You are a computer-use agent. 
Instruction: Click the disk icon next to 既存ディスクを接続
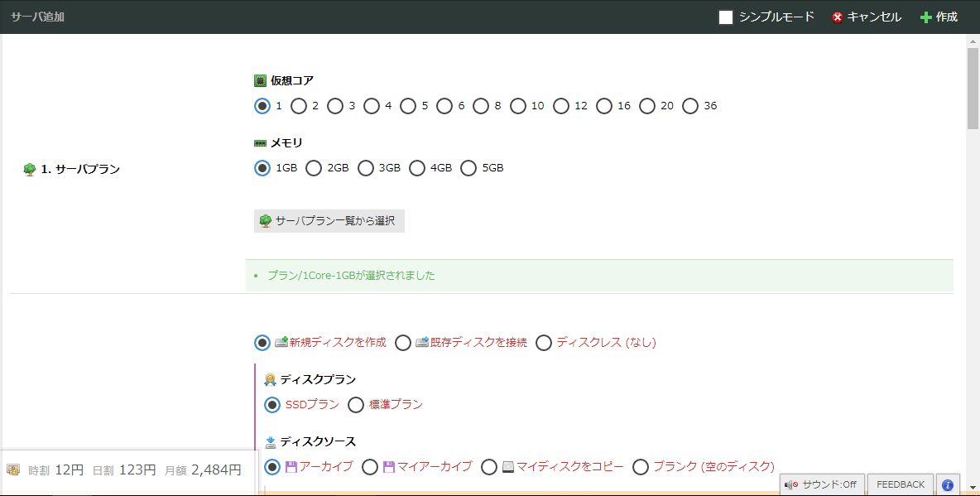pyautogui.click(x=422, y=342)
